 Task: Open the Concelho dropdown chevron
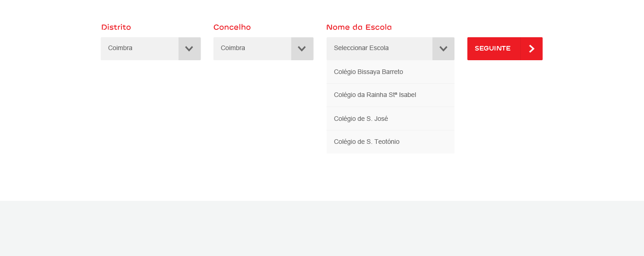[x=302, y=49]
